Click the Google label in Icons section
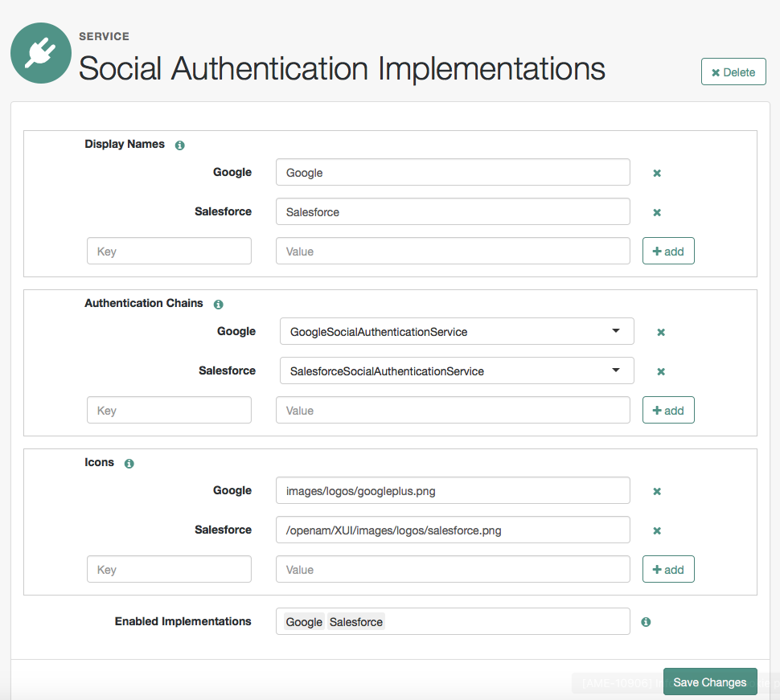 (232, 490)
